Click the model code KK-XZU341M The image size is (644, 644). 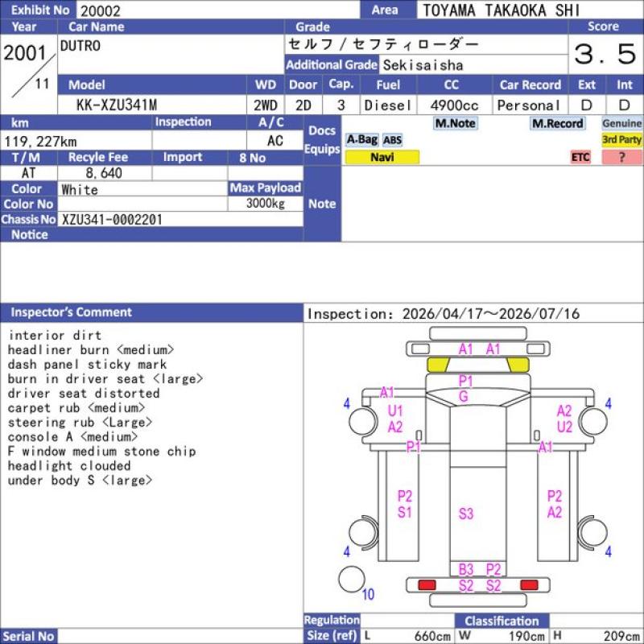coord(117,105)
